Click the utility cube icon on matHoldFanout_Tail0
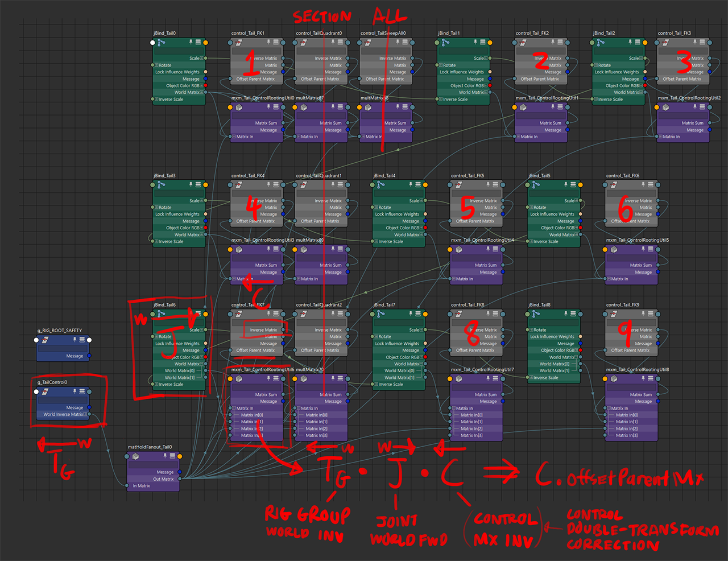The image size is (728, 561). 136,456
